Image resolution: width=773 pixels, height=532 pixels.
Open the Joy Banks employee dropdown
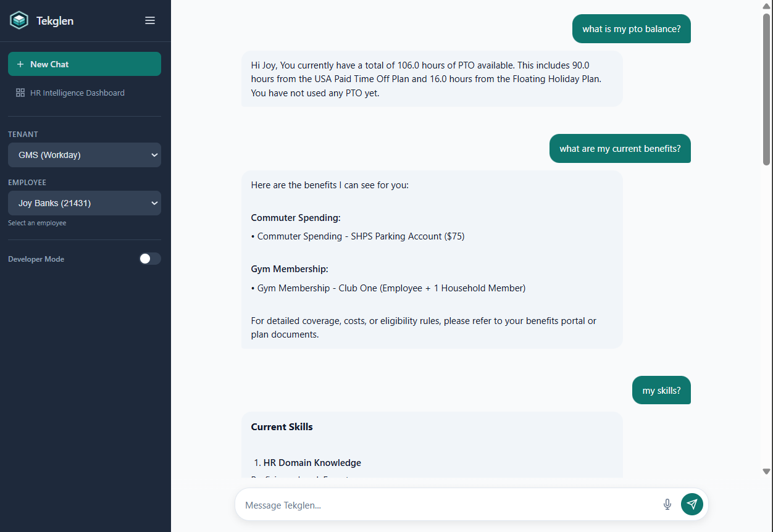(x=84, y=203)
